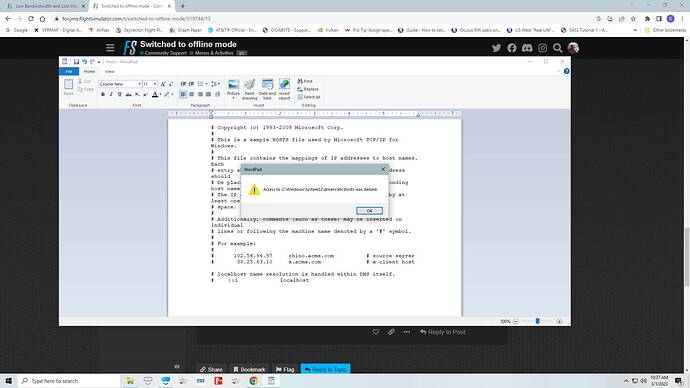Click the Undo icon in quick access toolbar
Viewport: 690px width, 388px height.
84,62
